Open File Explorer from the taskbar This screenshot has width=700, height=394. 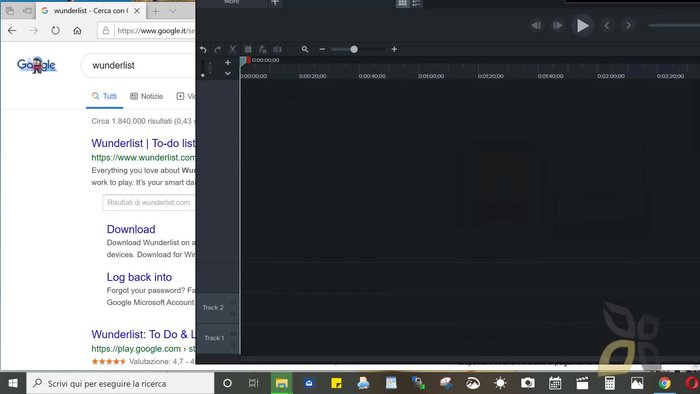pos(282,383)
